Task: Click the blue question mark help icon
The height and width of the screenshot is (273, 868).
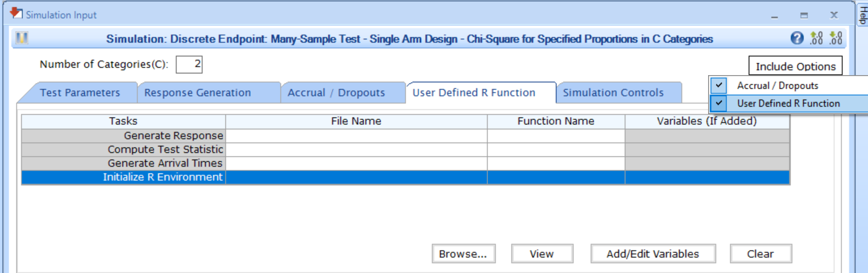Action: point(797,38)
